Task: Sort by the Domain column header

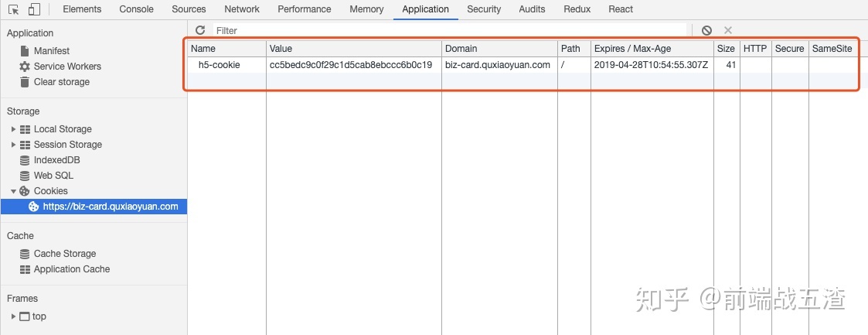Action: point(499,49)
